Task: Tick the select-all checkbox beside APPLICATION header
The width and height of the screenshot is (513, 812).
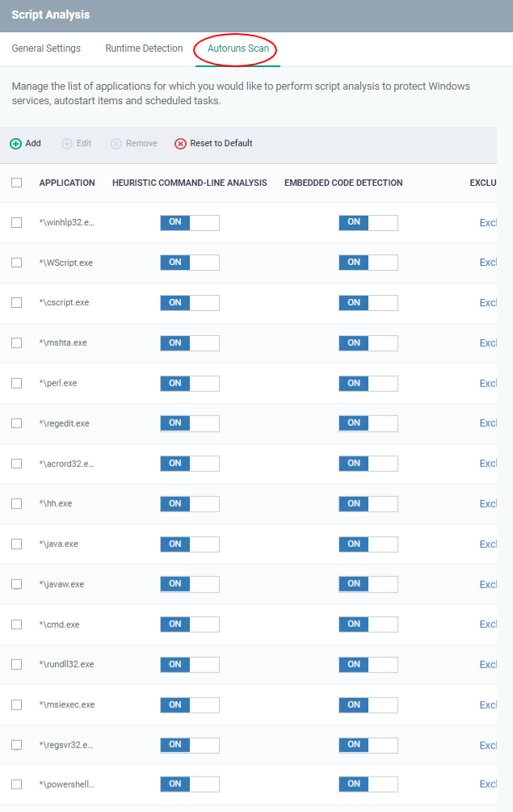Action: click(17, 183)
